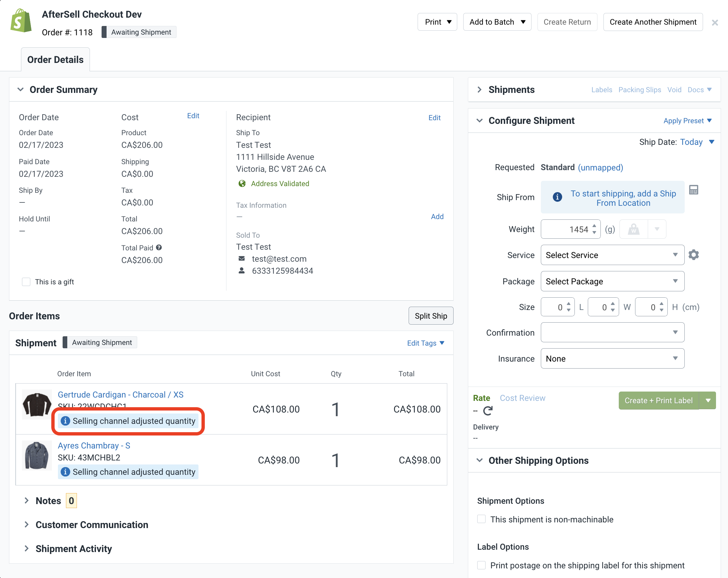Image resolution: width=728 pixels, height=578 pixels.
Task: Click the rate calculator icon beside Ship From
Action: tap(694, 190)
